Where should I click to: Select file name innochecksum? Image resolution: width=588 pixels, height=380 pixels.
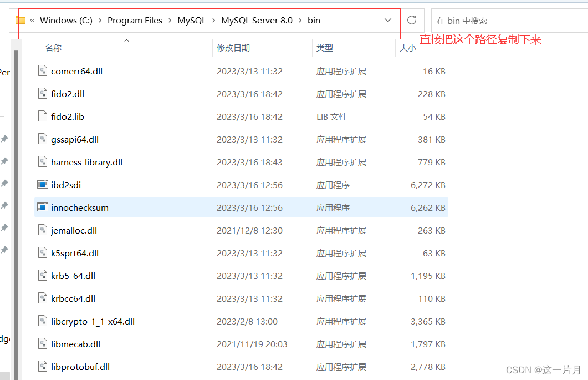click(80, 207)
